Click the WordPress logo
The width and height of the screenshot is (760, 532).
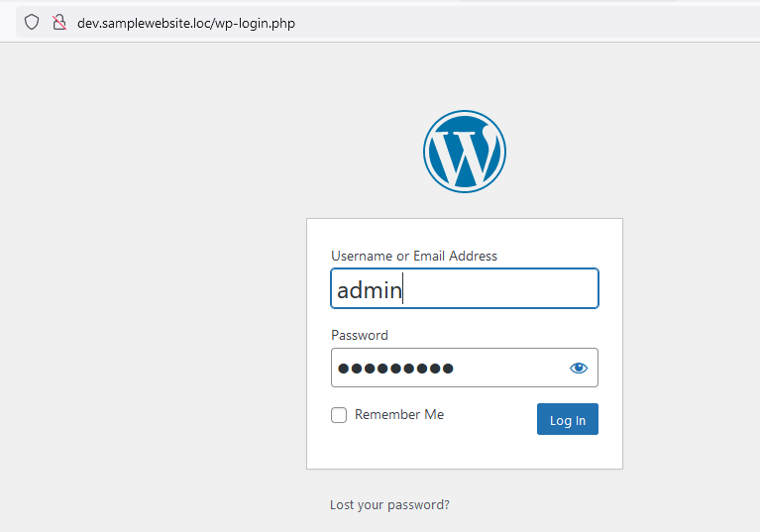tap(465, 152)
